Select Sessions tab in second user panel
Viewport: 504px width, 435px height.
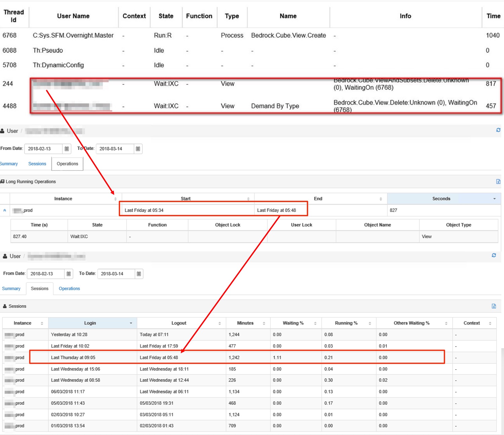[40, 288]
